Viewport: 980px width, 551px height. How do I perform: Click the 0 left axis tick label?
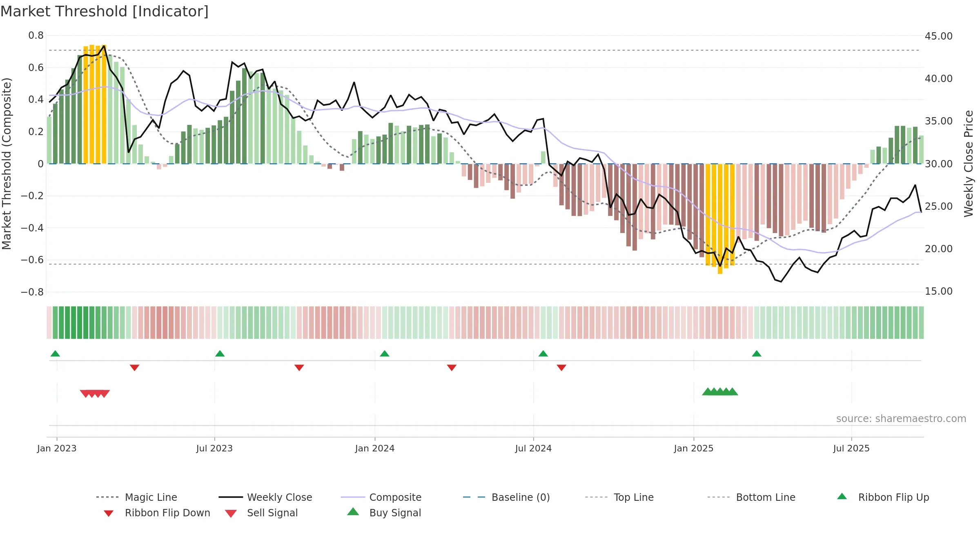point(40,164)
